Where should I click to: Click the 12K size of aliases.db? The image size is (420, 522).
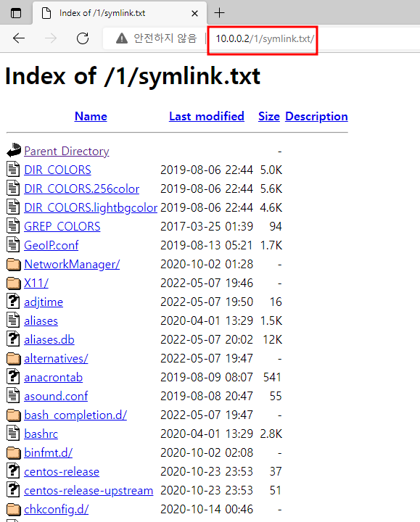click(273, 339)
